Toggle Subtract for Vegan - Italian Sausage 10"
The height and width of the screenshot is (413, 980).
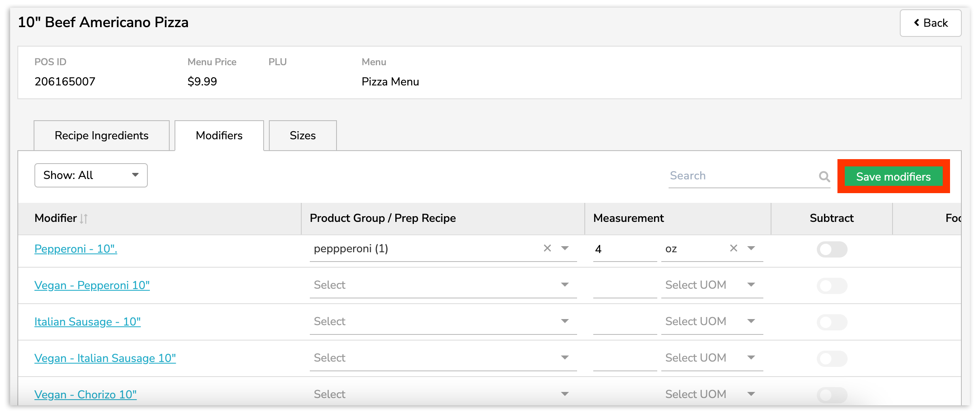click(832, 359)
